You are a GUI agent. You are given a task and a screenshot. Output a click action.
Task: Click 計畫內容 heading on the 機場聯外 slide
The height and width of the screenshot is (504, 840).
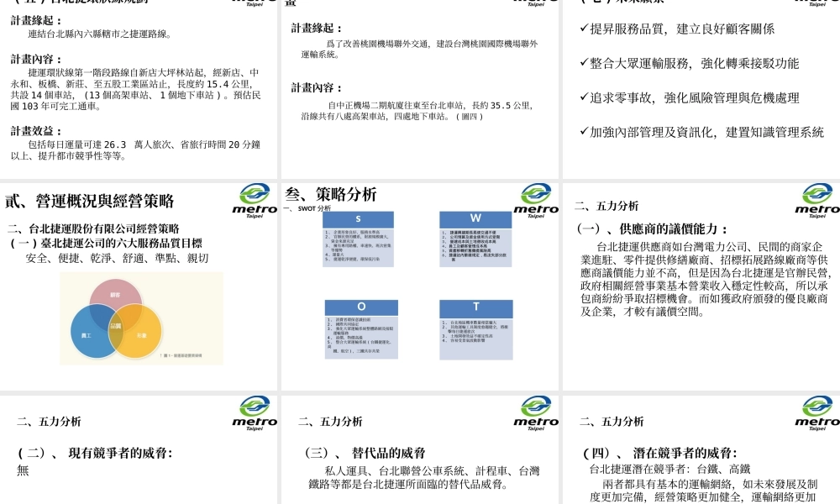318,88
